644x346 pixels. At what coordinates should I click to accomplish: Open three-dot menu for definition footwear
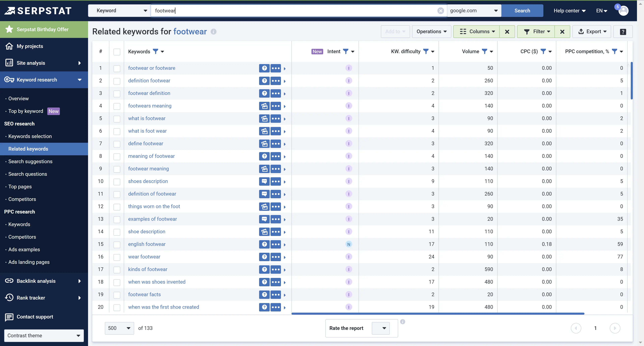[x=276, y=81]
